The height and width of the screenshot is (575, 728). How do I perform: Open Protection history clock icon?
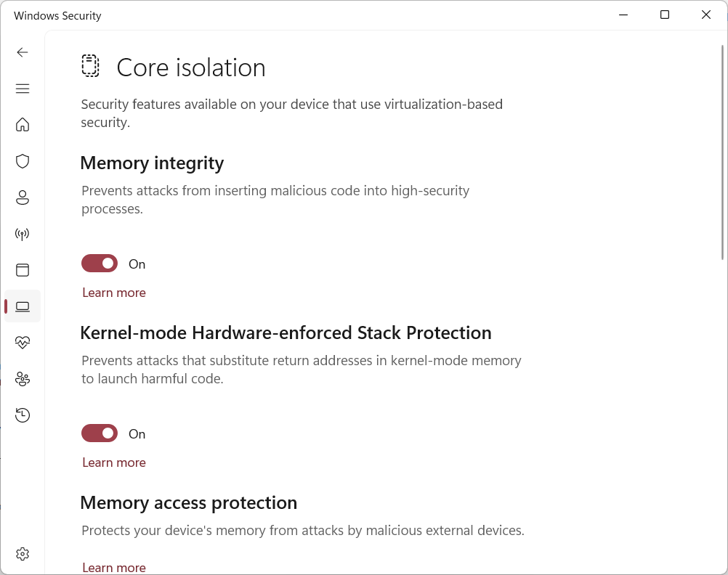23,415
